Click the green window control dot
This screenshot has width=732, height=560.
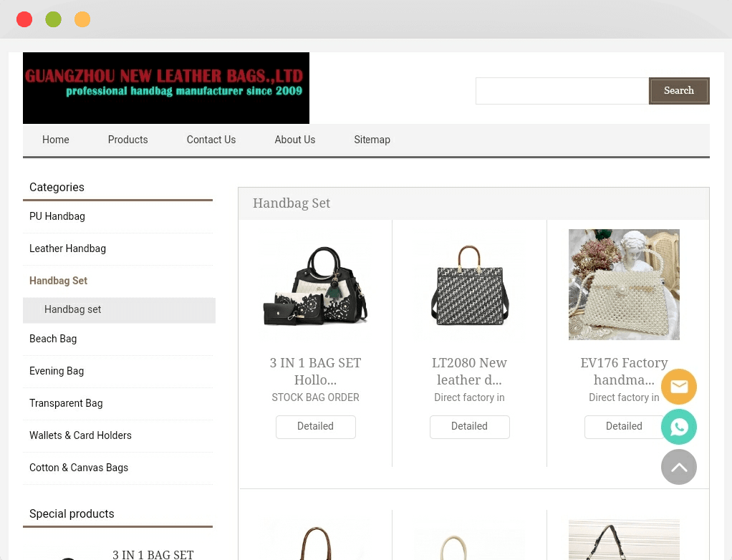tap(53, 19)
